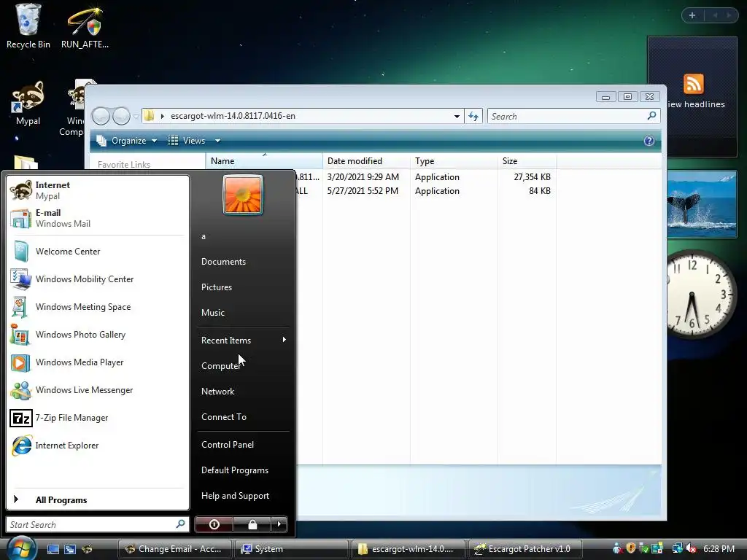The height and width of the screenshot is (560, 747).
Task: Open Control Panel
Action: [243, 444]
